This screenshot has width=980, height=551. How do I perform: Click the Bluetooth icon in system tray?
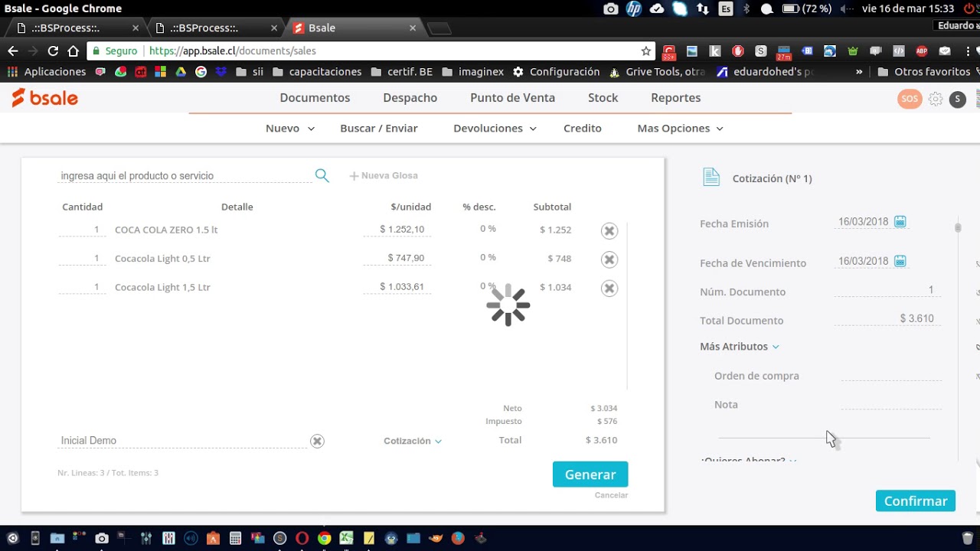point(748,9)
